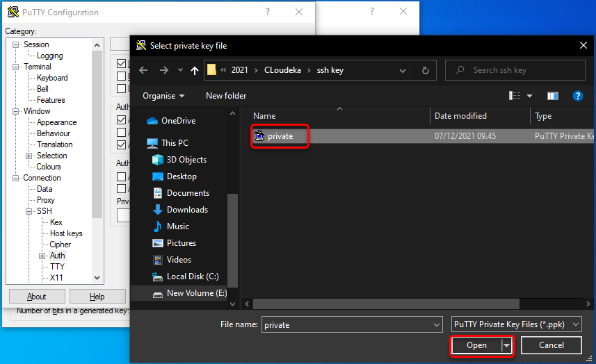Expand the Auth tree node

pyautogui.click(x=42, y=256)
